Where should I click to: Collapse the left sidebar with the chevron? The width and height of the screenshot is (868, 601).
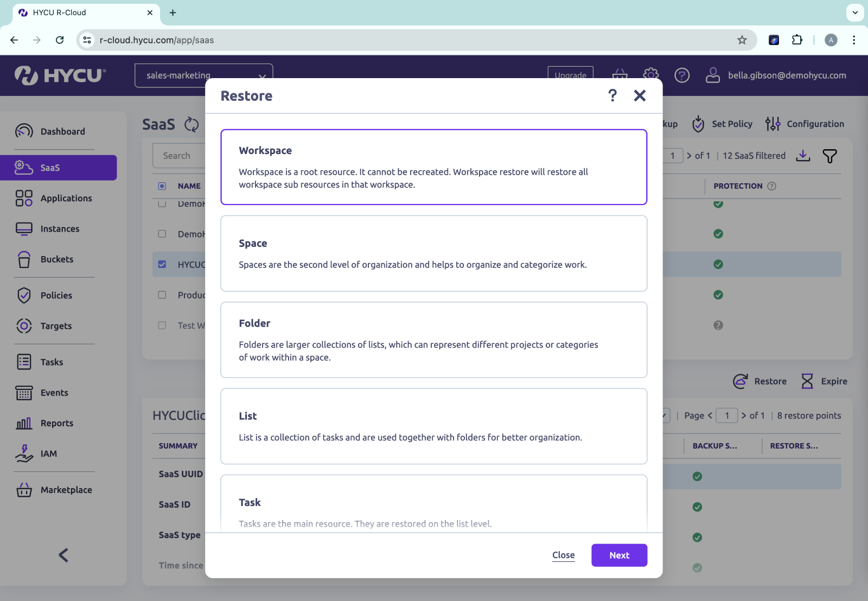[x=63, y=555]
